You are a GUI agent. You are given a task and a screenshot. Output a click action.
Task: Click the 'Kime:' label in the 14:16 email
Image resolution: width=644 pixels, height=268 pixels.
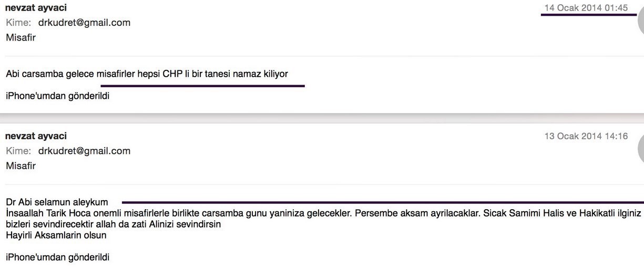click(x=18, y=151)
